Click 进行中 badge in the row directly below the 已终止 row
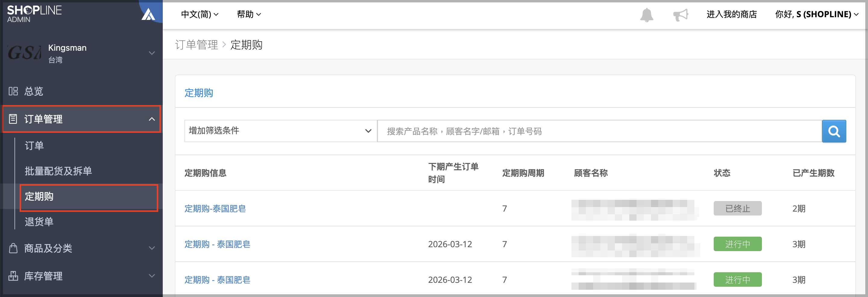The width and height of the screenshot is (868, 297). pos(737,244)
